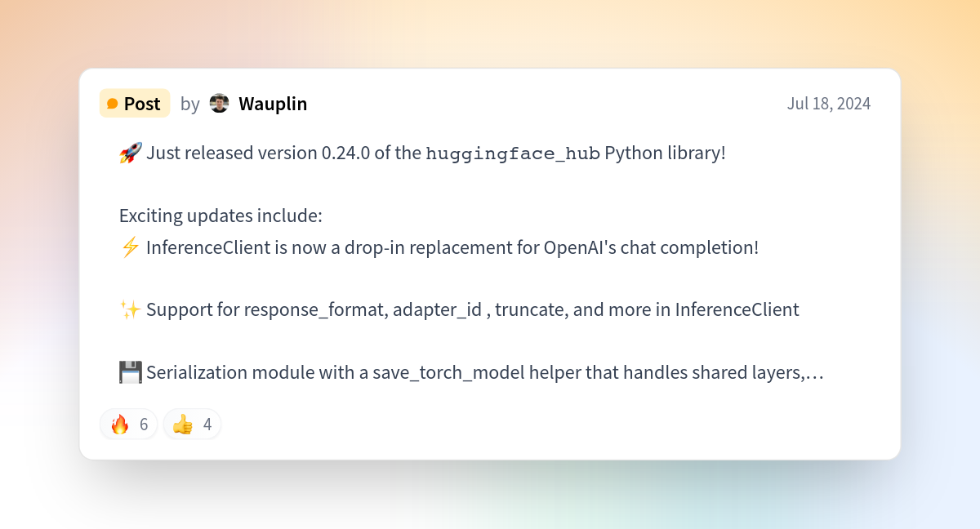The height and width of the screenshot is (529, 980).
Task: Expand truncated text at the ellipsis
Action: click(814, 373)
